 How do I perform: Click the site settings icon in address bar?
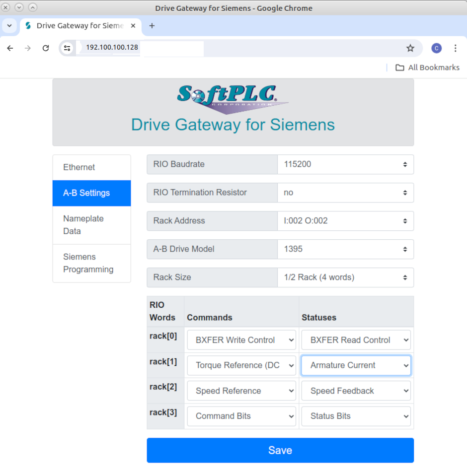coord(67,48)
